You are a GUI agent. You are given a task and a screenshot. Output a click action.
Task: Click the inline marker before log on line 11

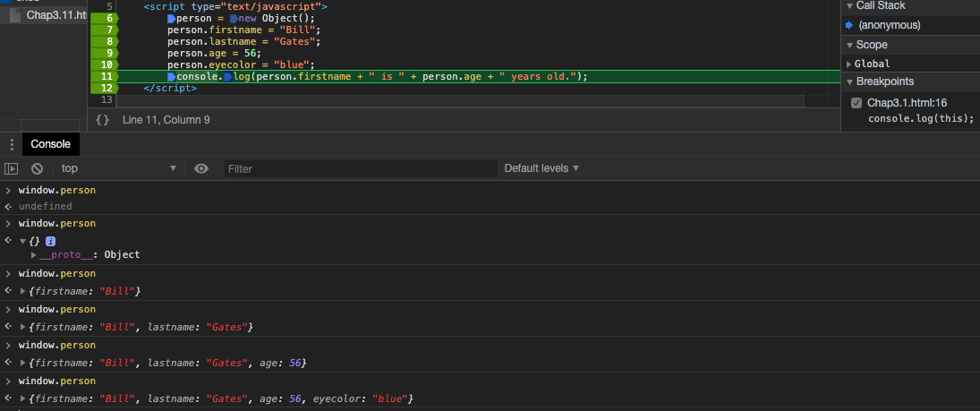228,76
